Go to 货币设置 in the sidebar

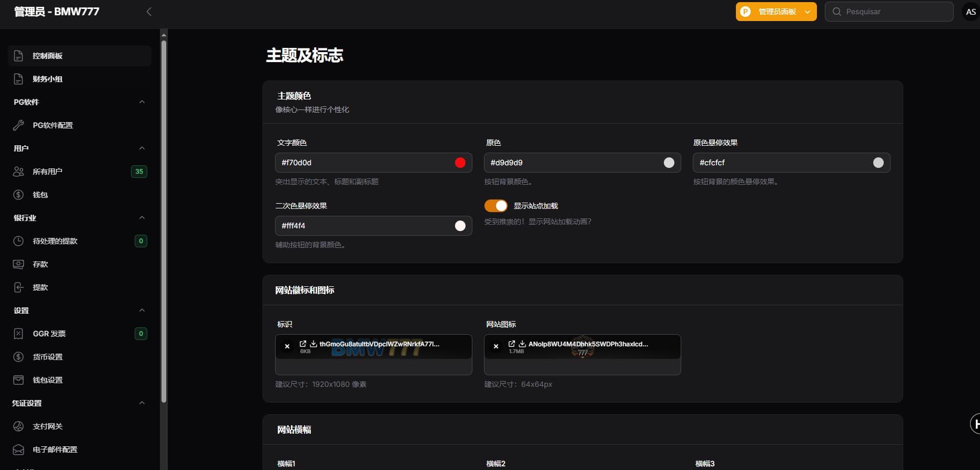[x=47, y=357]
